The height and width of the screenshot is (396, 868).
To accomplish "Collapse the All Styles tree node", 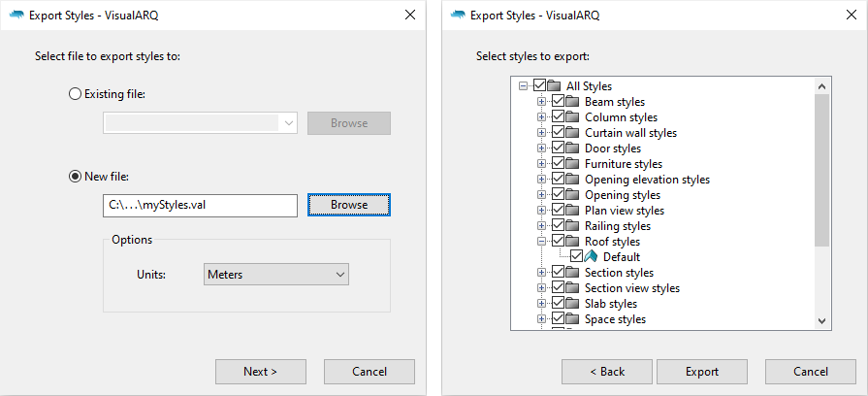I will 523,85.
